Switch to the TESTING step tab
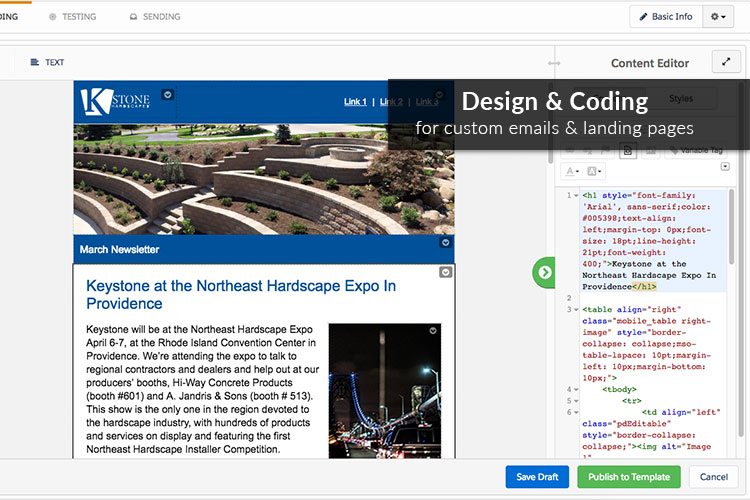Image resolution: width=750 pixels, height=500 pixels. pyautogui.click(x=73, y=17)
